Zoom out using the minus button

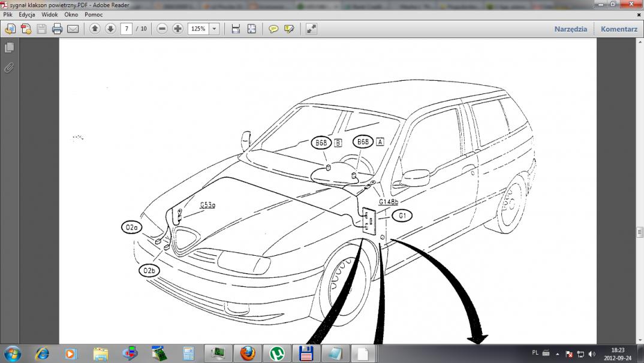[162, 29]
